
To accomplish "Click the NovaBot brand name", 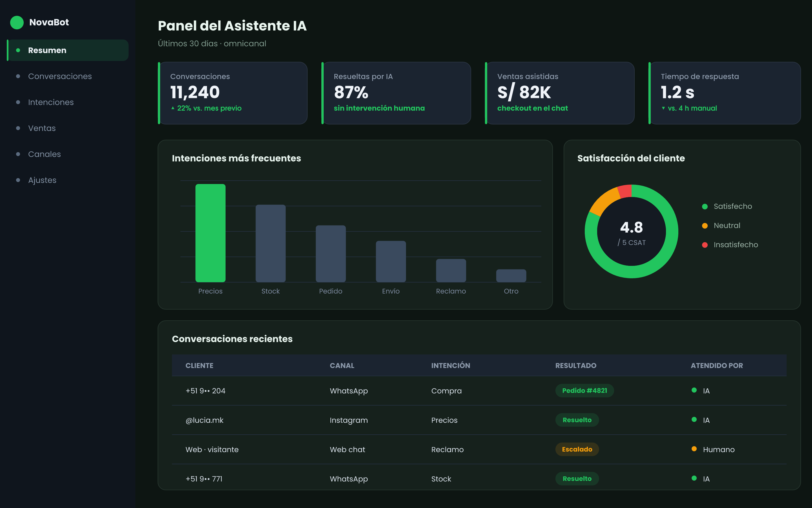I will [x=49, y=22].
